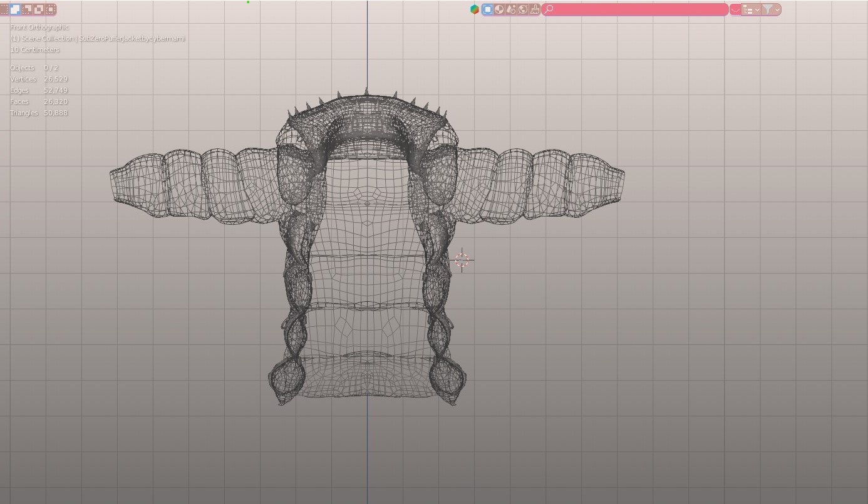868x504 pixels.
Task: Select the Set New selection mode icon
Action: click(4, 9)
